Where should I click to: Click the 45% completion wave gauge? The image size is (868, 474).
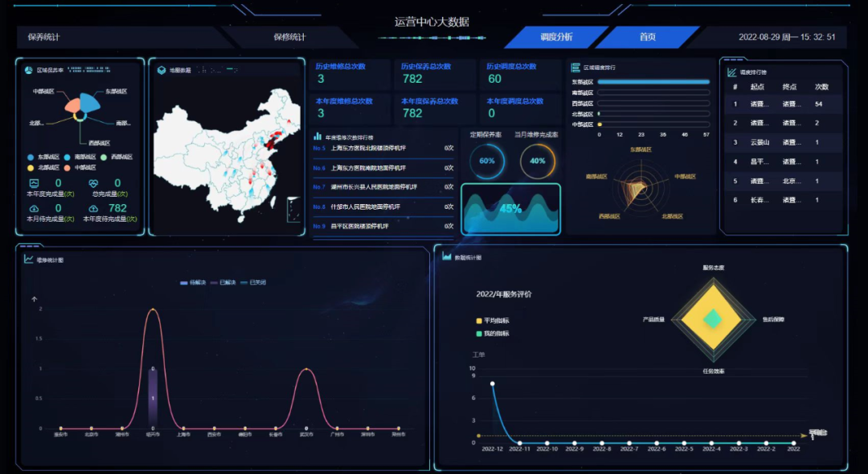[510, 206]
